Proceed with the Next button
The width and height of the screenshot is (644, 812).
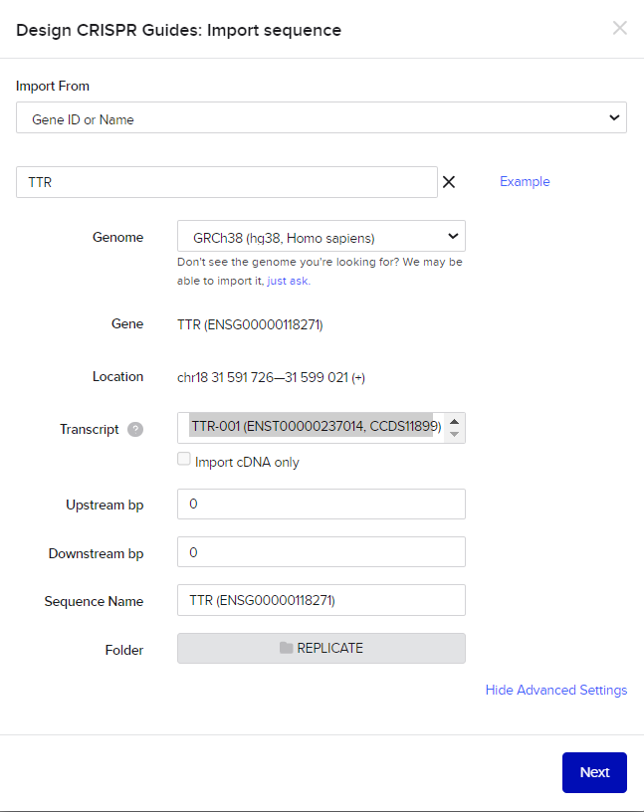[594, 772]
